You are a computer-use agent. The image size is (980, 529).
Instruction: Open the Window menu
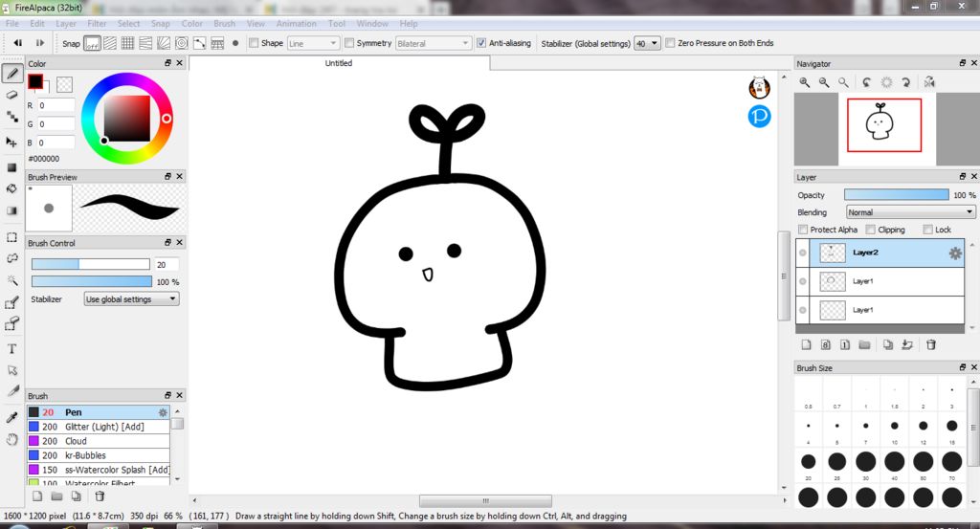372,24
